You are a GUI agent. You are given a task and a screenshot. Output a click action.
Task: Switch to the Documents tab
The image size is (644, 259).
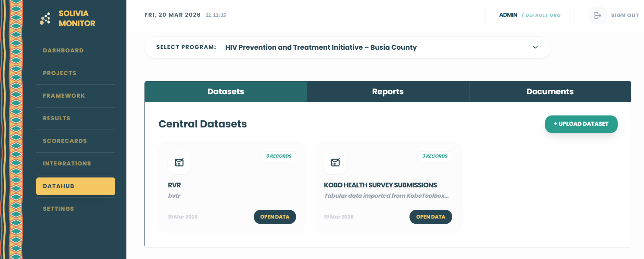pyautogui.click(x=550, y=91)
